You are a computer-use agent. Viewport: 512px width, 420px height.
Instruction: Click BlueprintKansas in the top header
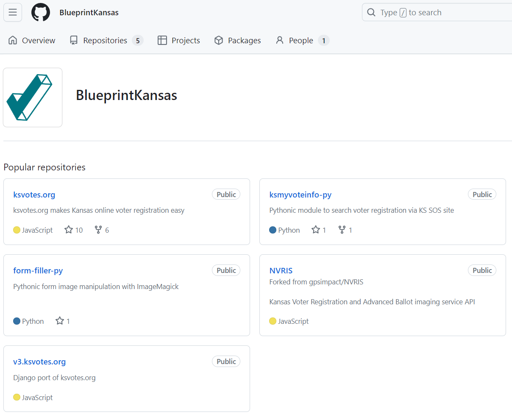pos(89,13)
